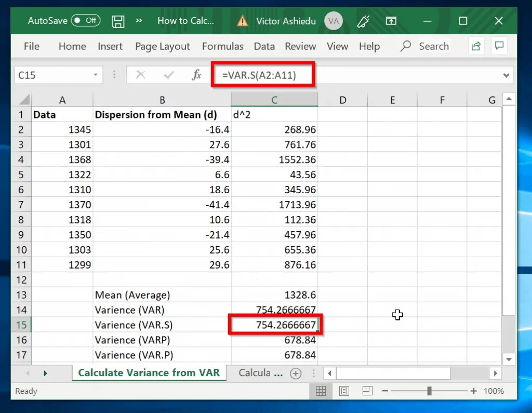This screenshot has height=413, width=532.
Task: Switch to the Insert tab
Action: click(110, 46)
